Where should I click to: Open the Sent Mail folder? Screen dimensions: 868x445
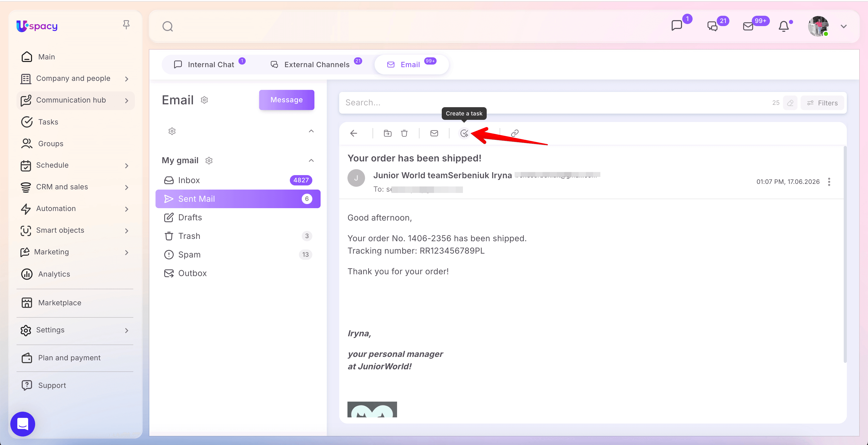pyautogui.click(x=238, y=199)
